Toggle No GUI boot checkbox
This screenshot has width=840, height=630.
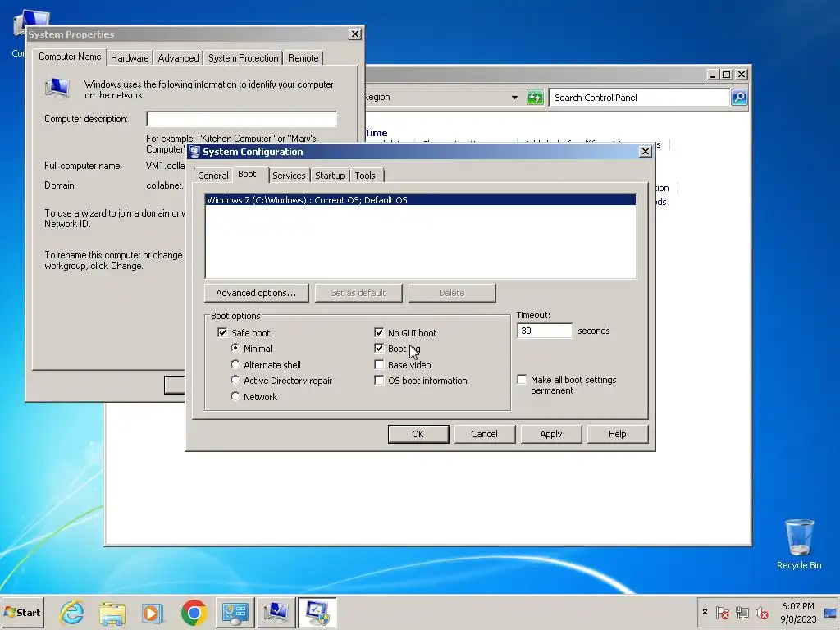(379, 333)
